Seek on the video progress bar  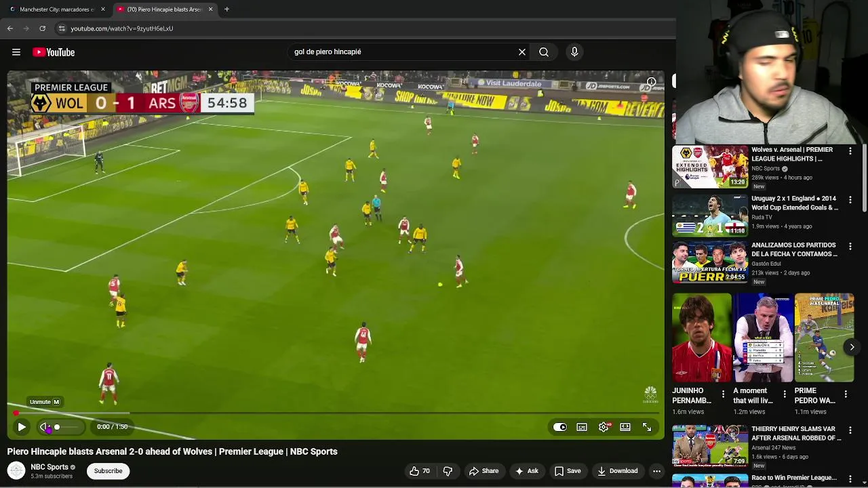click(x=336, y=413)
